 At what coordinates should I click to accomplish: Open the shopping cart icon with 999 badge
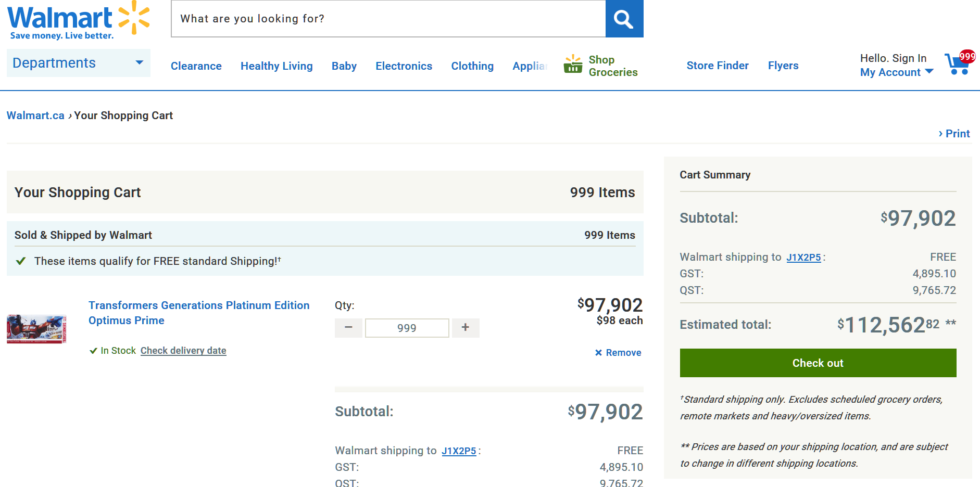960,63
